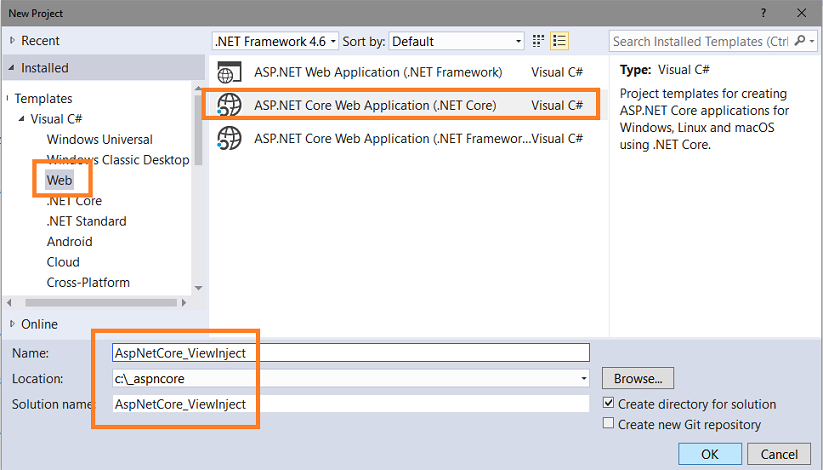Click the Cancel button
823x470 pixels.
pyautogui.click(x=779, y=454)
